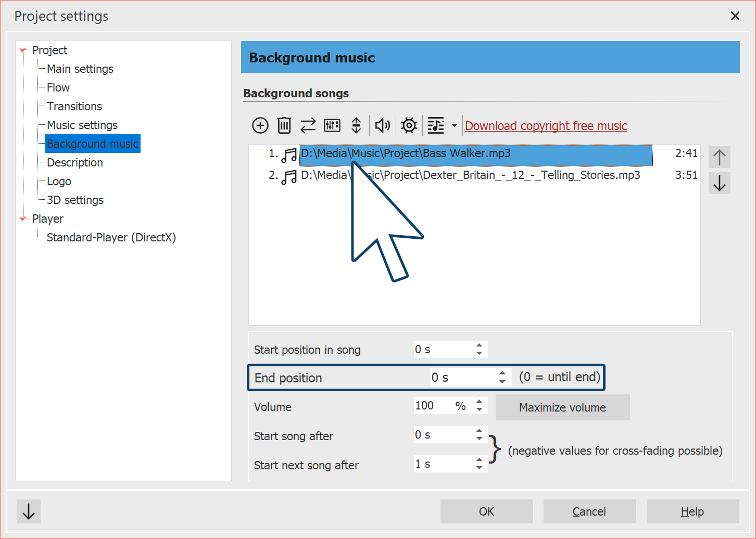Click the music playlist icon
The image size is (756, 539).
click(436, 125)
